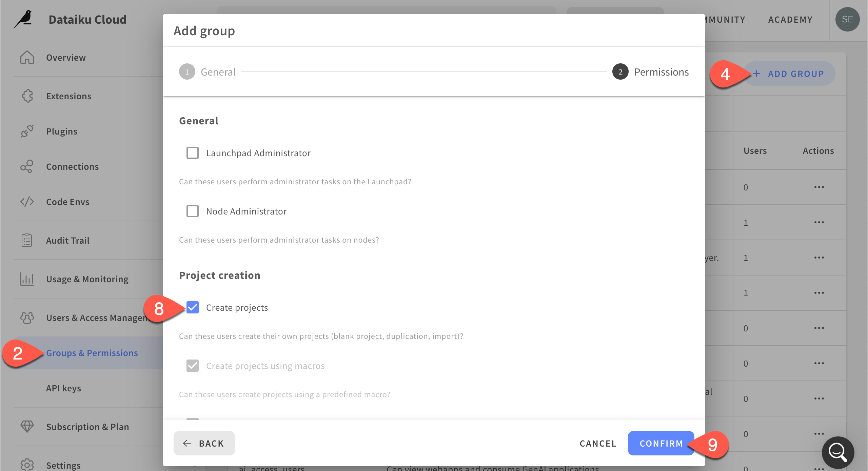Click the Code Envs brackets icon

pyautogui.click(x=27, y=202)
